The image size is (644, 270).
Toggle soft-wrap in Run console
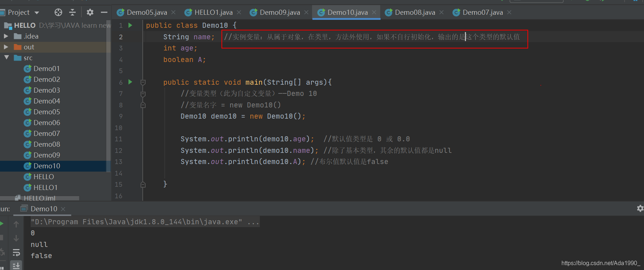pos(16,252)
